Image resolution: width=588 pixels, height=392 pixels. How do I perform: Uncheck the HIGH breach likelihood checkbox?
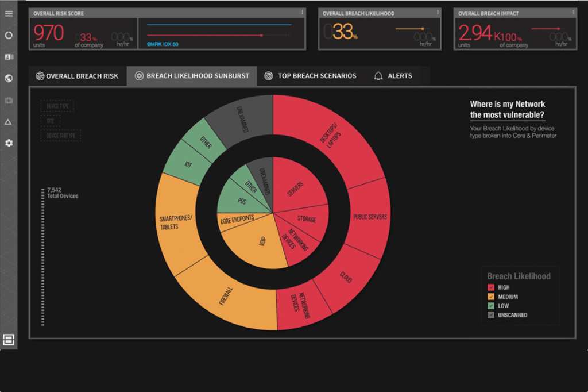[491, 287]
